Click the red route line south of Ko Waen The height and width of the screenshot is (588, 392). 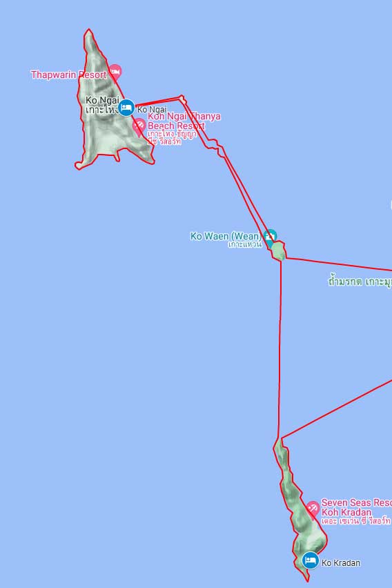(280, 349)
